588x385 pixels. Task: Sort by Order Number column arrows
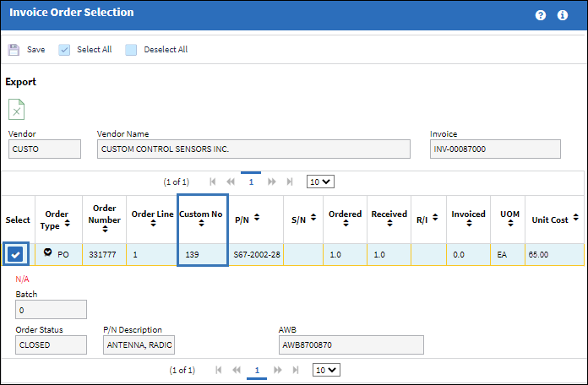105,229
